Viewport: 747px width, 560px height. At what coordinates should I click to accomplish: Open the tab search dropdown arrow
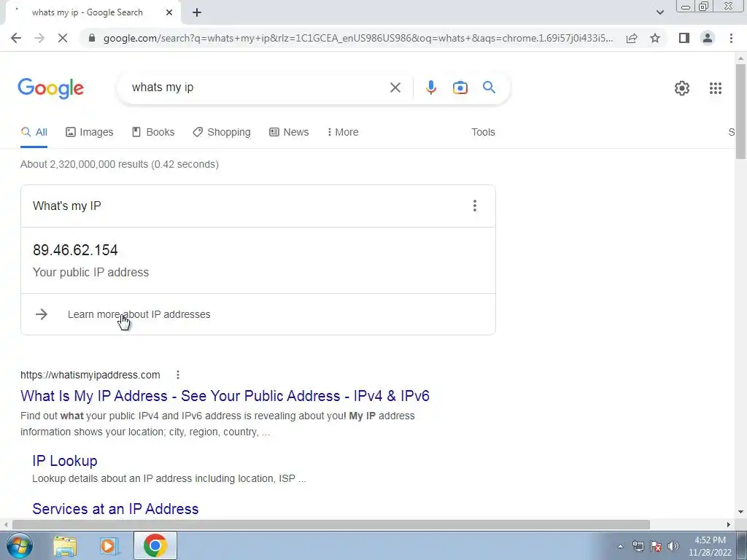pos(659,12)
